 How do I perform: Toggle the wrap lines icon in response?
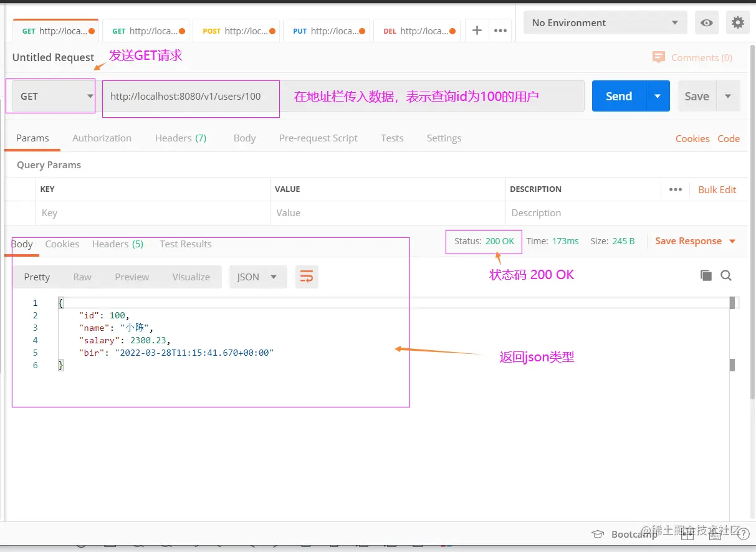pos(307,277)
